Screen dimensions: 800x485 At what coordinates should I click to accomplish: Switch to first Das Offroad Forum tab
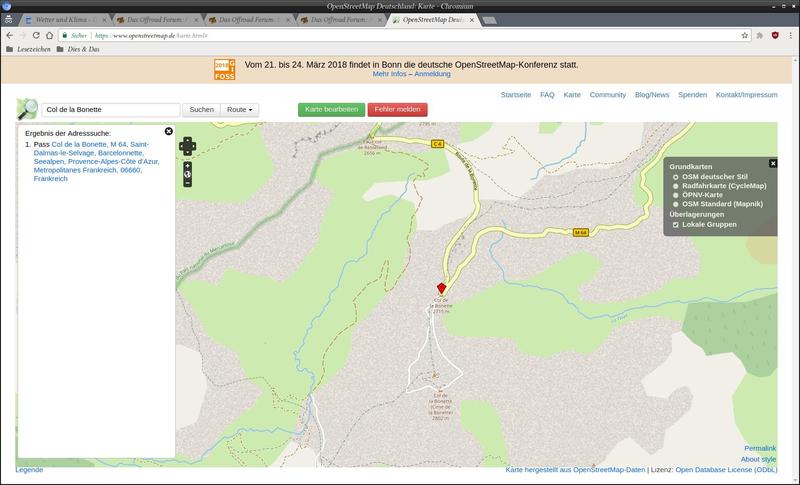(x=156, y=20)
